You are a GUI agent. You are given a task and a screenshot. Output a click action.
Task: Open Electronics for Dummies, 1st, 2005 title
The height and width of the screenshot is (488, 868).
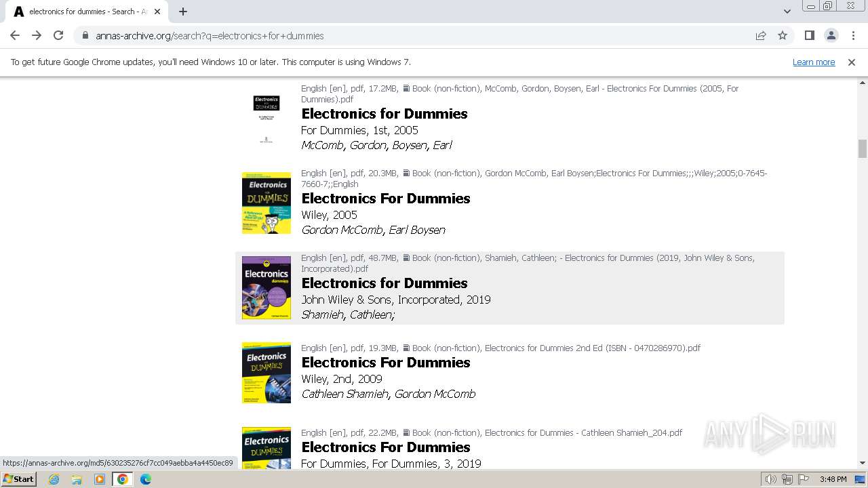coord(384,114)
